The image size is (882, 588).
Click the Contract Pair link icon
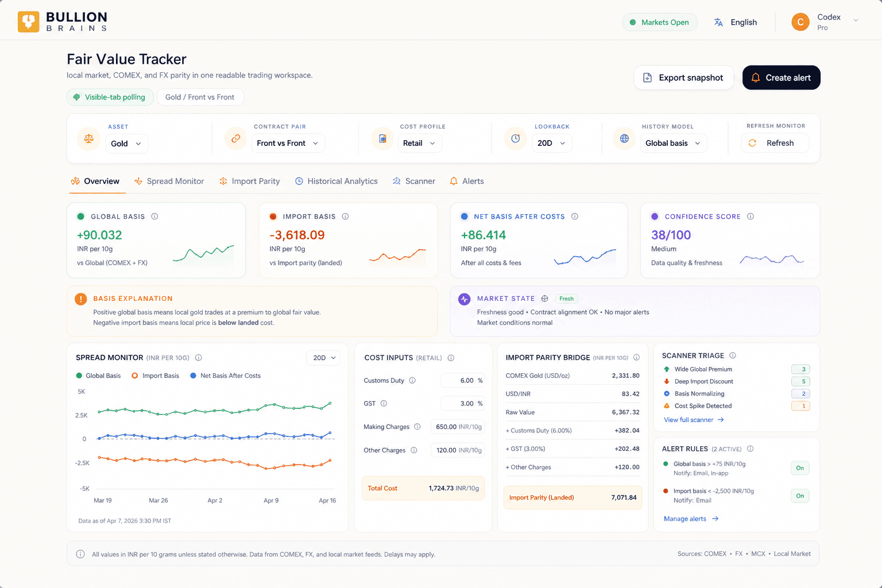coord(235,138)
